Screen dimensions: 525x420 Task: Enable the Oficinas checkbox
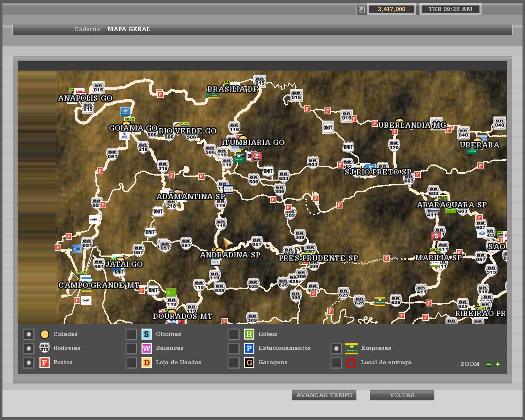coord(131,334)
